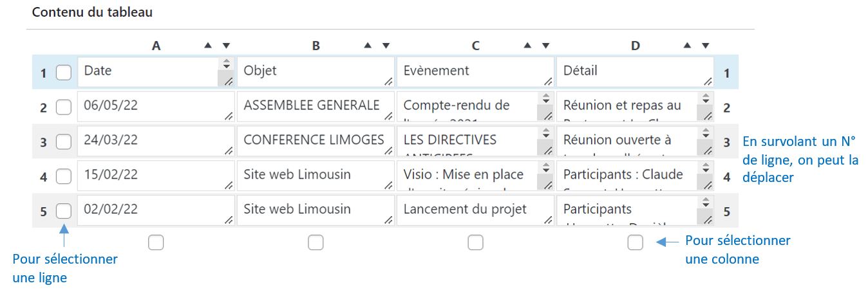Check the row 5 selection checkbox
The image size is (868, 290).
(x=64, y=210)
